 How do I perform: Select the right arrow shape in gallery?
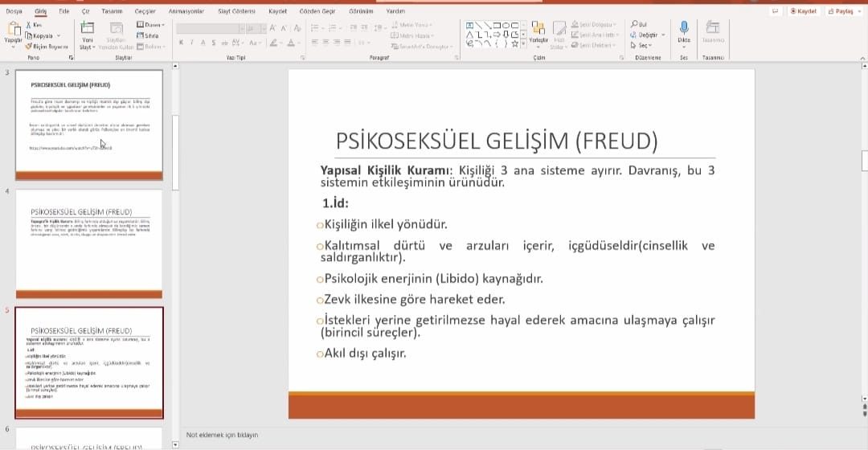coord(497,35)
